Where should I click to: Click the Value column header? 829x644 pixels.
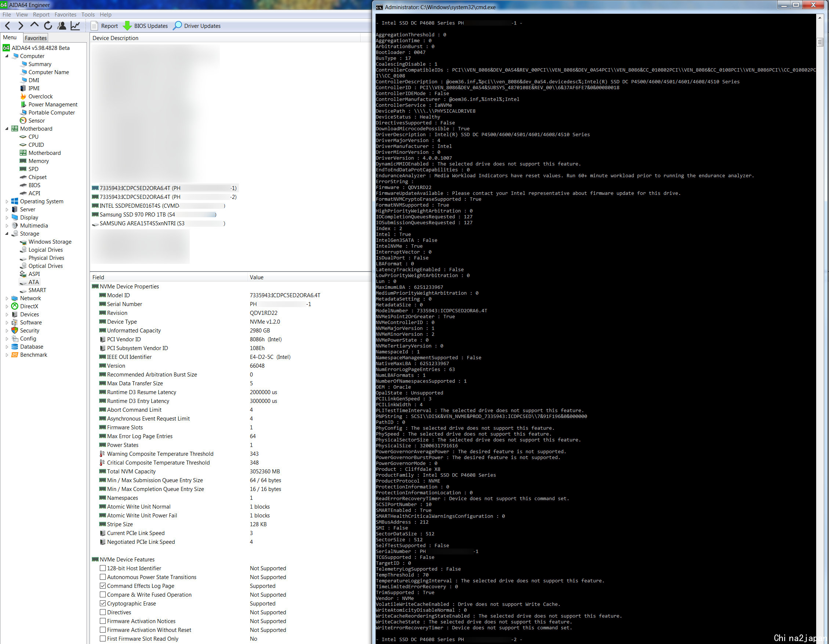309,277
